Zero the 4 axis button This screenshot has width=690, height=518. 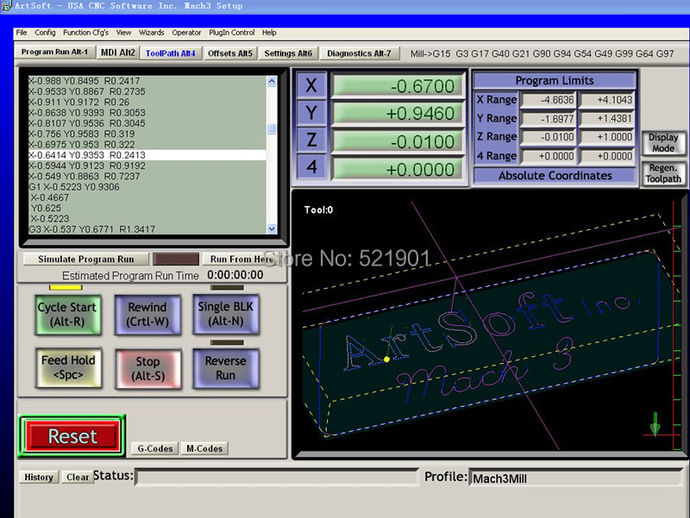[311, 167]
